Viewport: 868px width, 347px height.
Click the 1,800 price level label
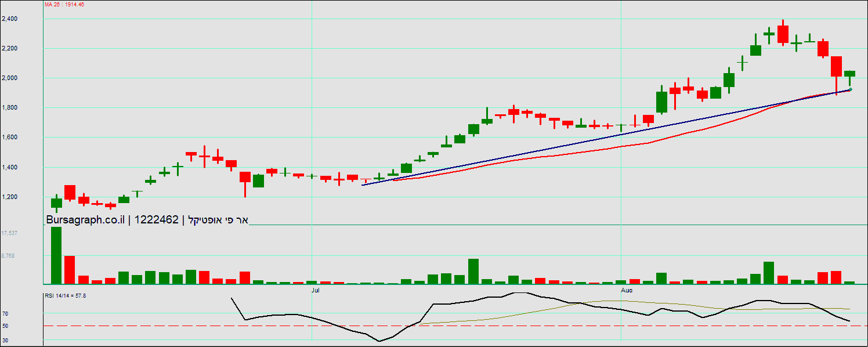pyautogui.click(x=9, y=108)
